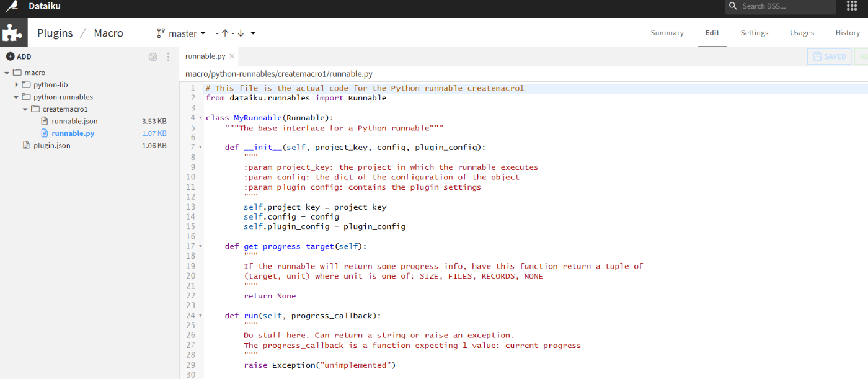Open the applications grid menu
The height and width of the screenshot is (379, 868).
click(851, 6)
